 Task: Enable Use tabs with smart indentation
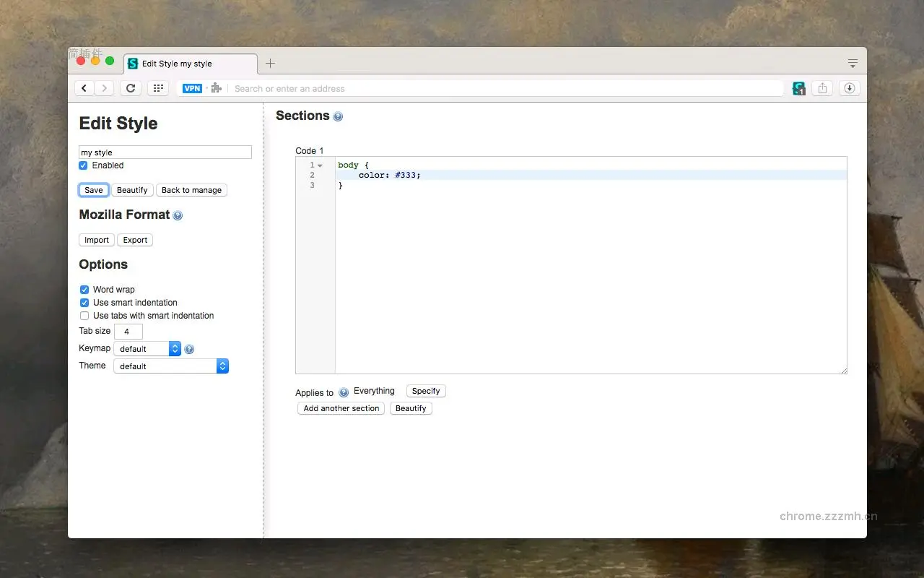[x=84, y=316]
